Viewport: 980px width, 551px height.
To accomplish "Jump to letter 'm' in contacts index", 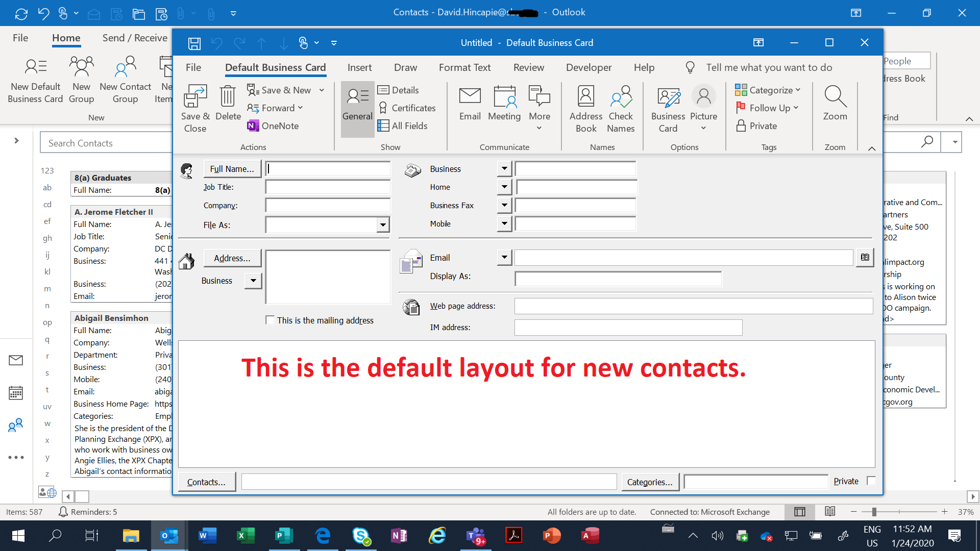I will click(x=47, y=289).
